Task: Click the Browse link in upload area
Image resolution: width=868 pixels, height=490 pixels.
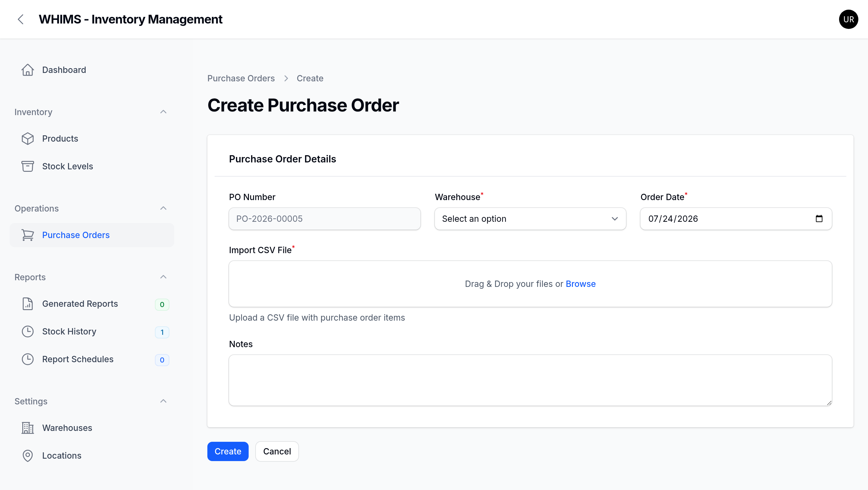Action: [580, 284]
